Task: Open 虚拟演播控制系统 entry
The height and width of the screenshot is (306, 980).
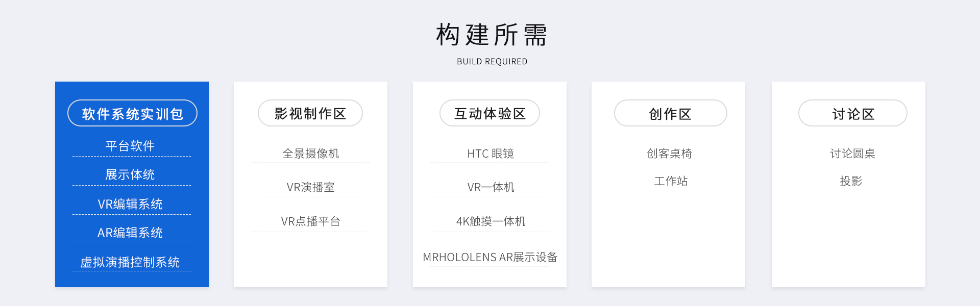Action: point(130,263)
